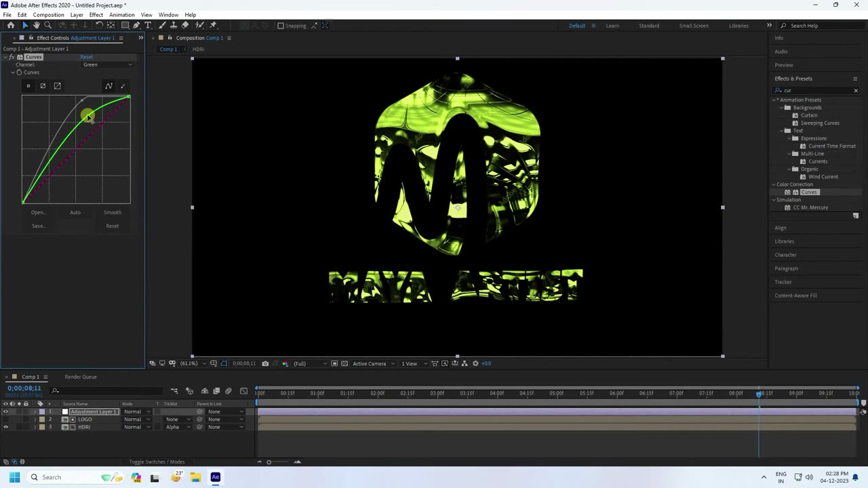This screenshot has height=488, width=868.
Task: Toggle visibility of Adjustment Layer 1
Action: click(6, 411)
